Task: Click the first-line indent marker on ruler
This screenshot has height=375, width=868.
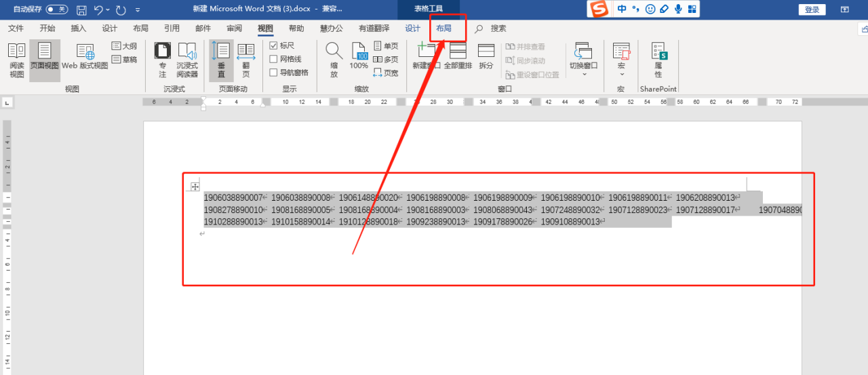Action: [x=203, y=99]
